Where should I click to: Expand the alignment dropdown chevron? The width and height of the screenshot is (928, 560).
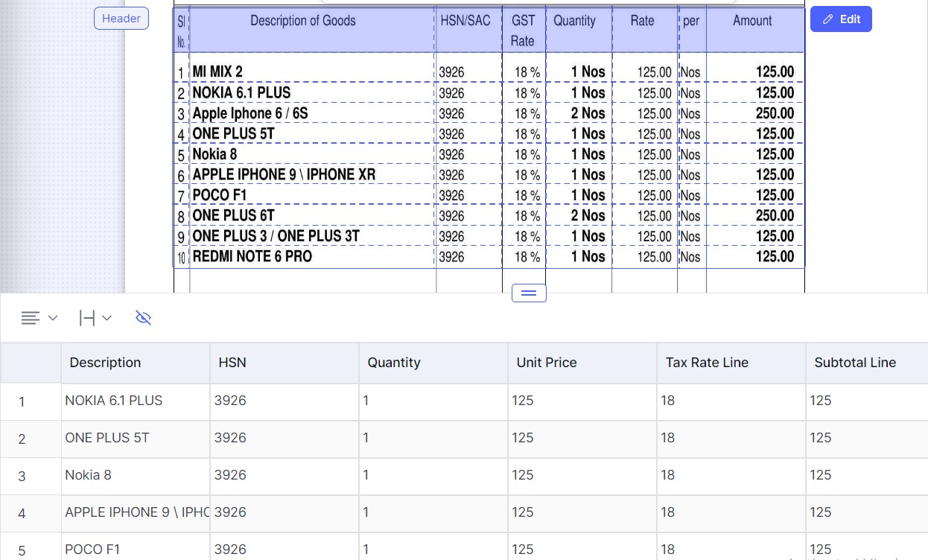[53, 318]
